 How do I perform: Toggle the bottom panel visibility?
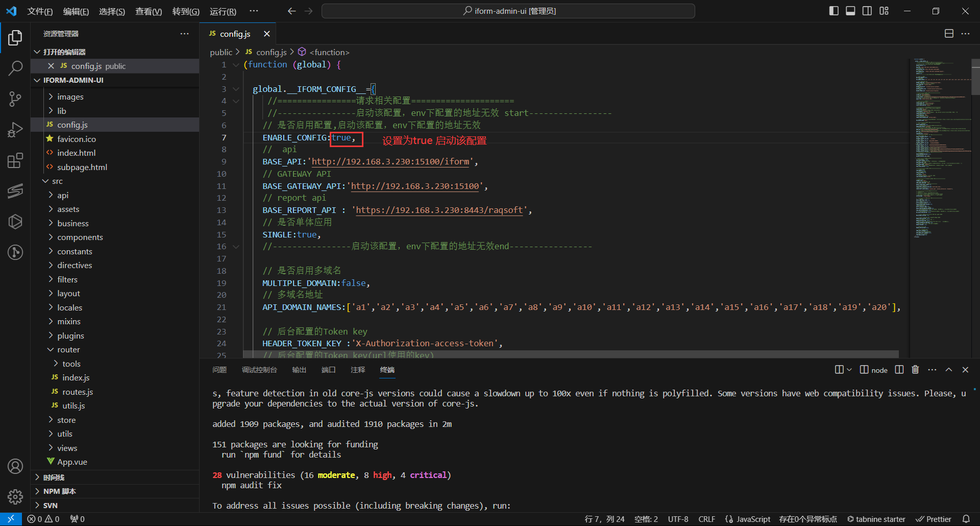tap(850, 11)
